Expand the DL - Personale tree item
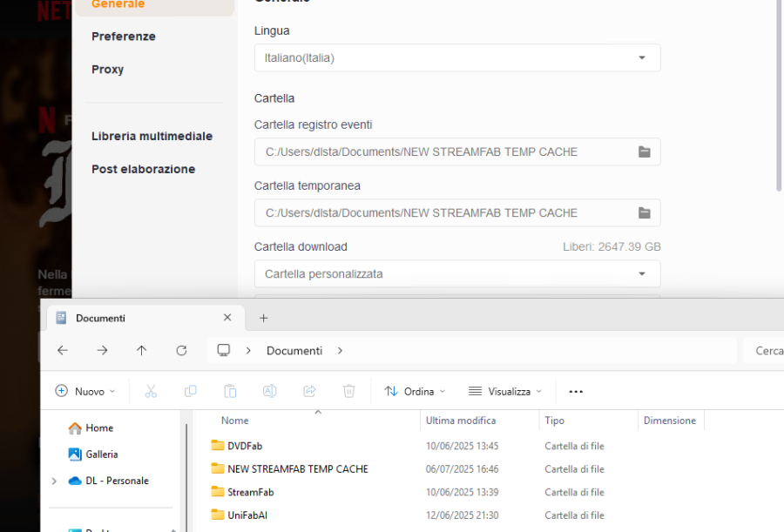This screenshot has width=784, height=532. pyautogui.click(x=54, y=481)
